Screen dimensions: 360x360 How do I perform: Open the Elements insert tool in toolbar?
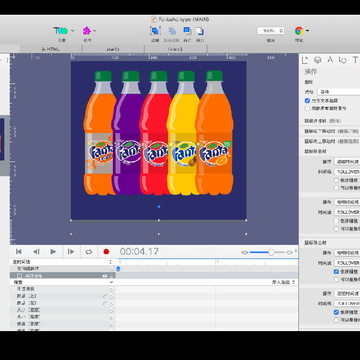(x=61, y=31)
